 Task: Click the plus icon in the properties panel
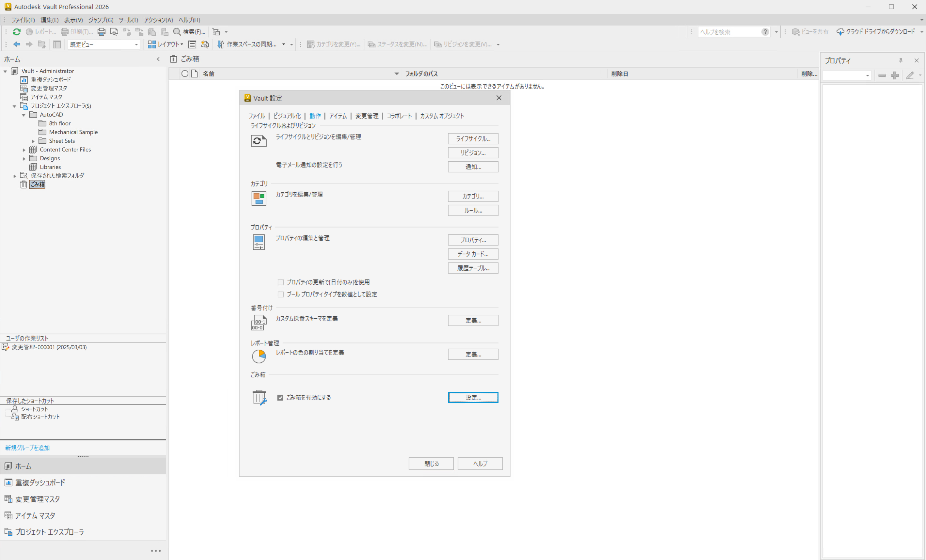(x=895, y=76)
